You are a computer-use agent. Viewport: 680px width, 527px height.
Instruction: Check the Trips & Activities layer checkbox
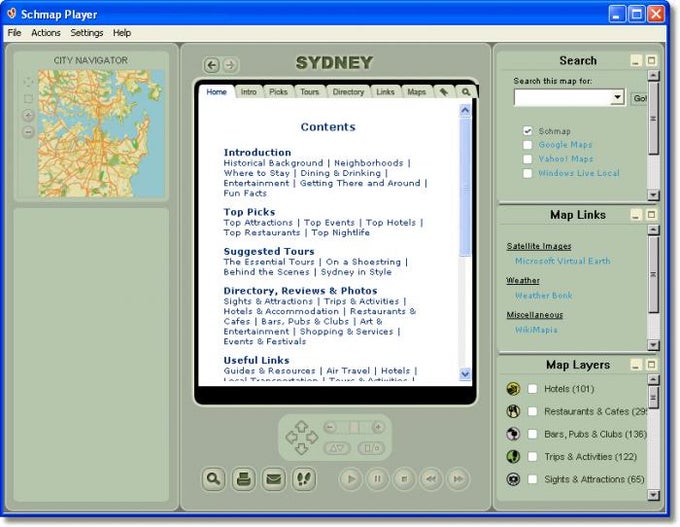click(532, 456)
